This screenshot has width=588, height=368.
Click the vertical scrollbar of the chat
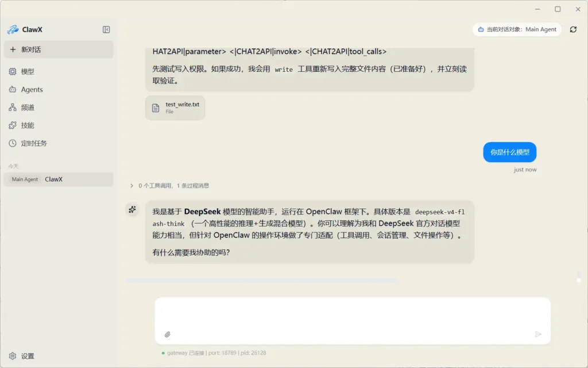point(579,277)
